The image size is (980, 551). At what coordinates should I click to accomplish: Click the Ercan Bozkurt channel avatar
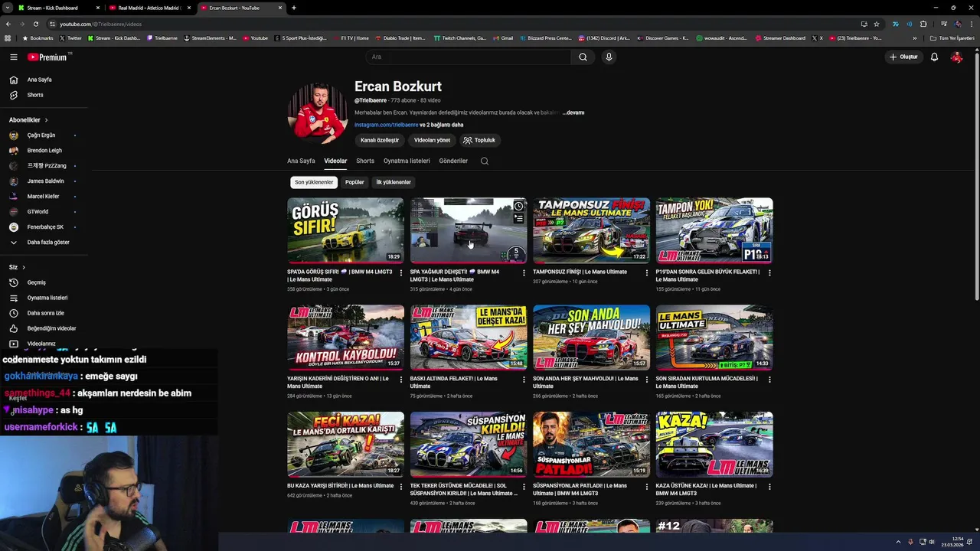318,113
